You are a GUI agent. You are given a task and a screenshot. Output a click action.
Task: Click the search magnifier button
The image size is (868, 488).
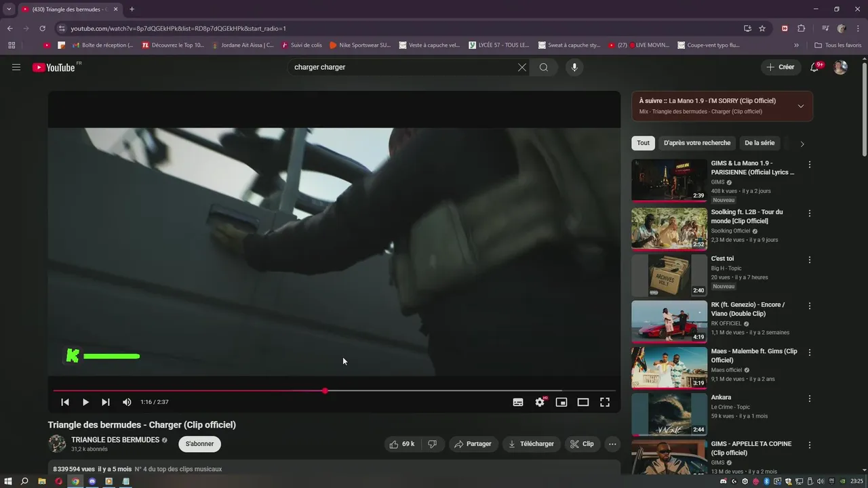click(544, 67)
